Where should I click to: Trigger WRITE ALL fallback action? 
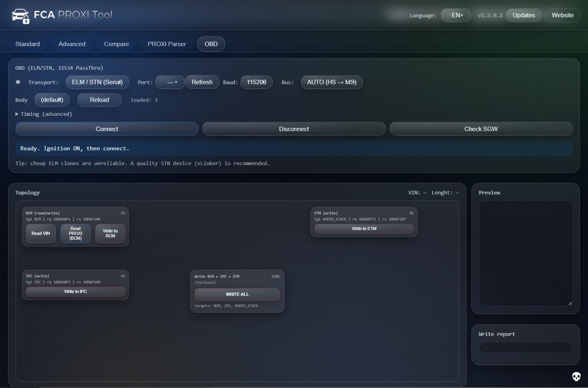(x=237, y=294)
